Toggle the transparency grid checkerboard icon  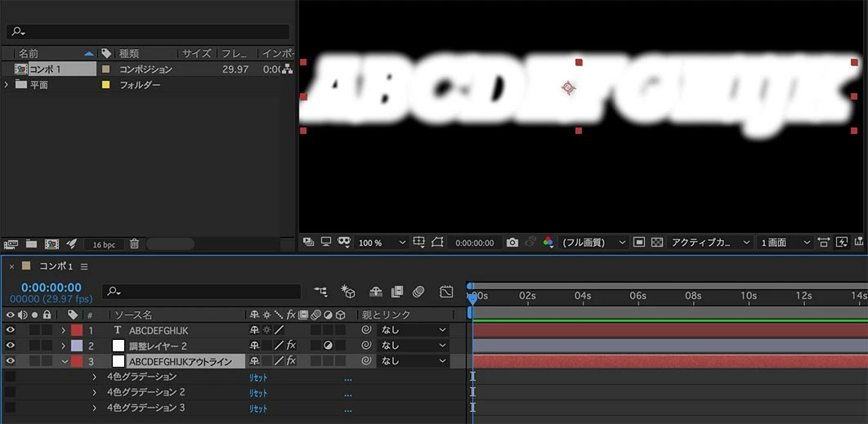657,243
